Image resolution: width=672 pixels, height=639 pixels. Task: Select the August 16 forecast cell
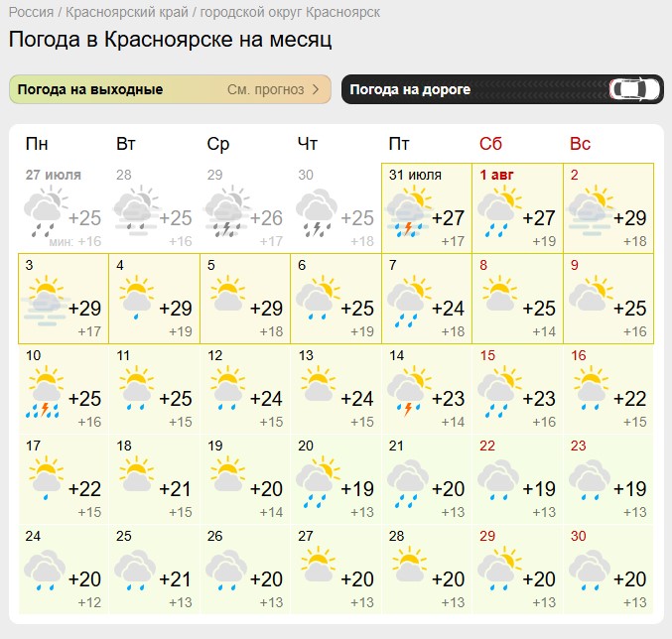point(608,389)
